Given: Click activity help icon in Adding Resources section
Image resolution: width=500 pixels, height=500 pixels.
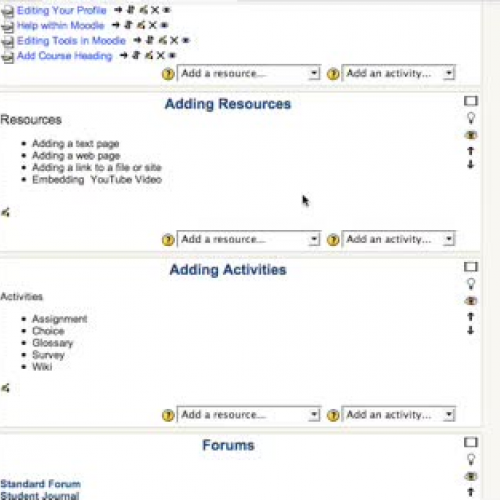Looking at the screenshot, I should (333, 240).
